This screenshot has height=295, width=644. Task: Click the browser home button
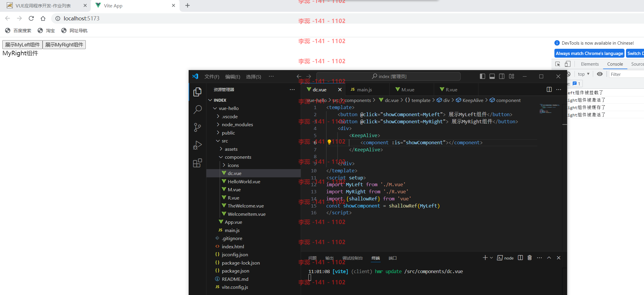(43, 18)
